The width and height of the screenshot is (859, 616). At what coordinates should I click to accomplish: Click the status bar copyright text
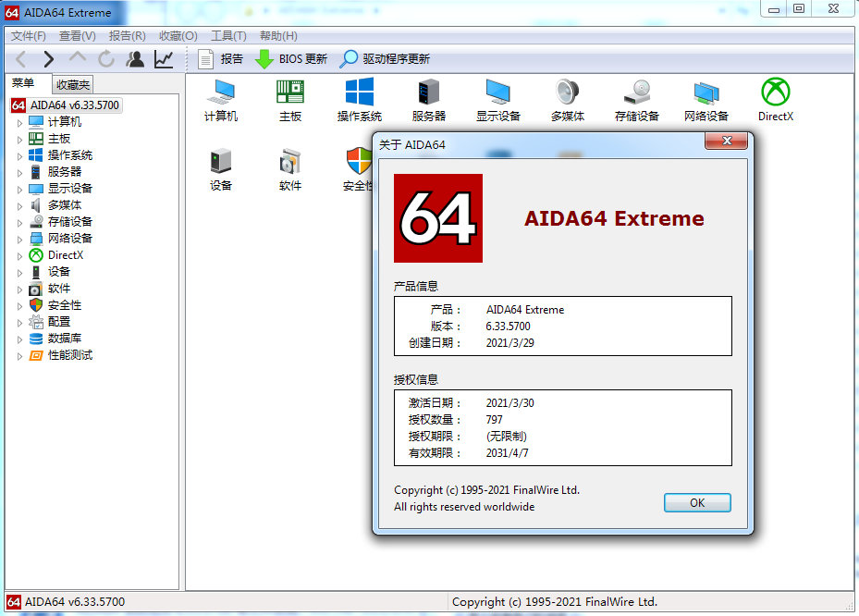point(555,602)
